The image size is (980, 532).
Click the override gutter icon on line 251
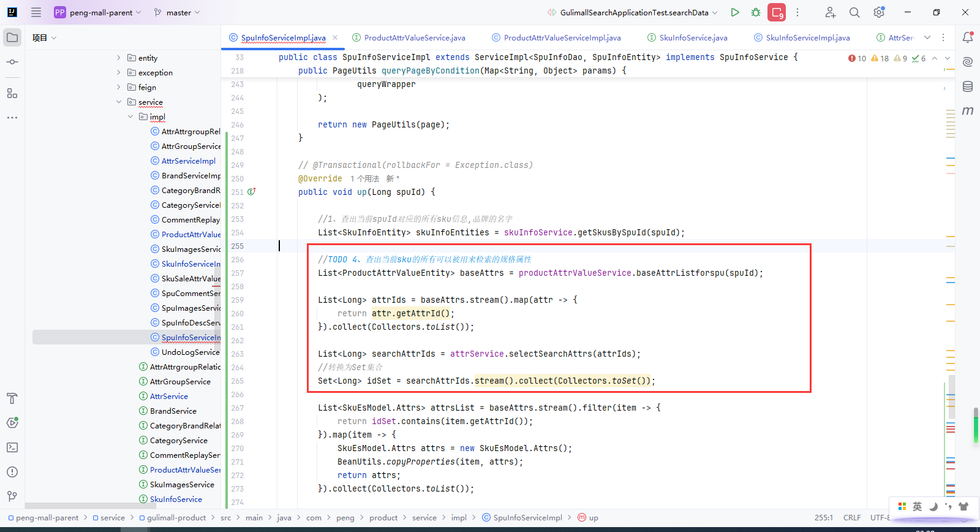point(251,192)
